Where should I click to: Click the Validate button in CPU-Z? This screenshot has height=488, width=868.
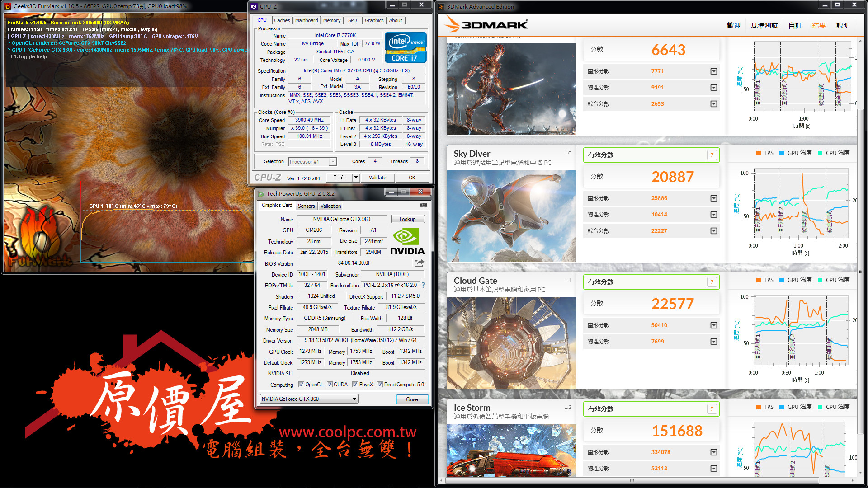(377, 178)
